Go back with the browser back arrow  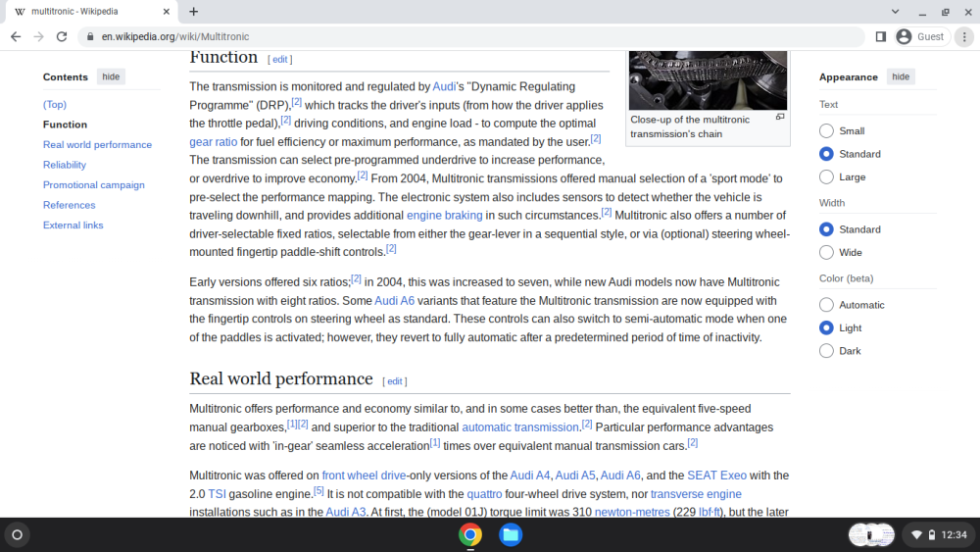point(16,37)
